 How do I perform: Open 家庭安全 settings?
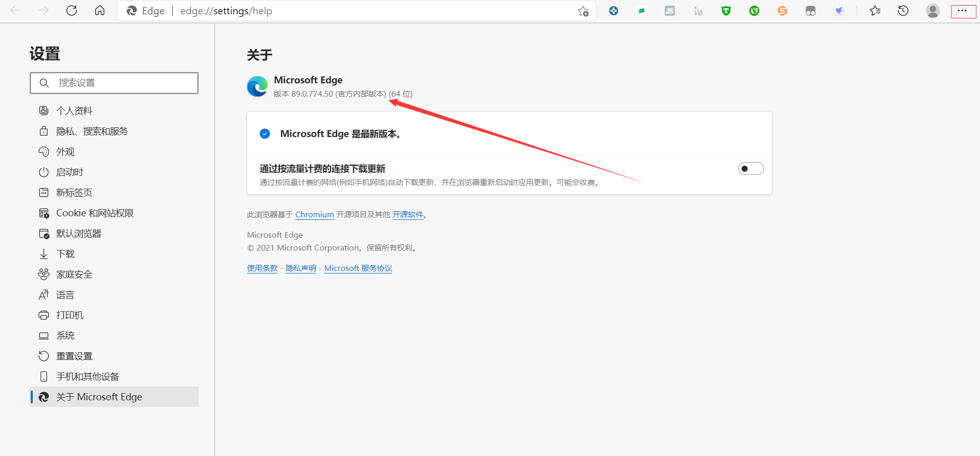tap(114, 274)
